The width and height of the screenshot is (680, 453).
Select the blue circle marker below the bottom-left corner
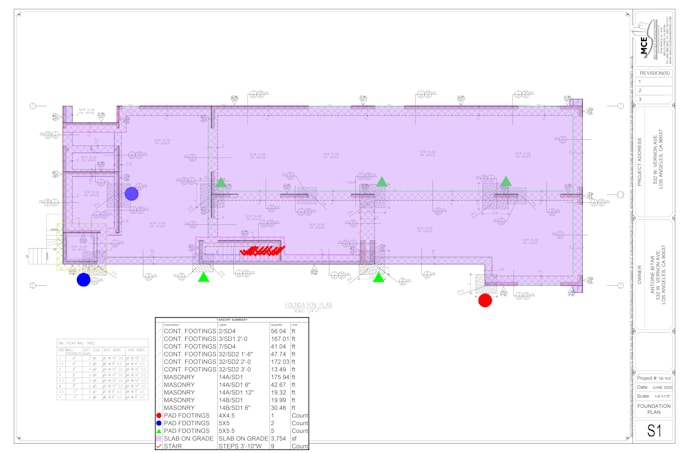[x=83, y=280]
